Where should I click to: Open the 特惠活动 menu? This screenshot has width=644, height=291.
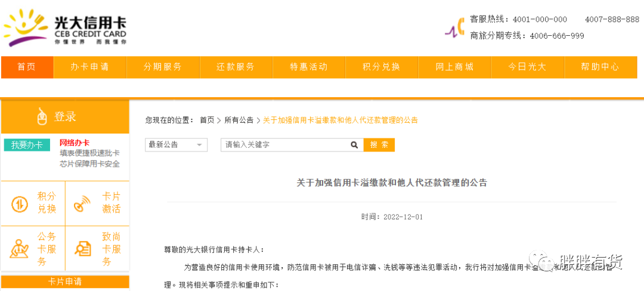coord(309,67)
